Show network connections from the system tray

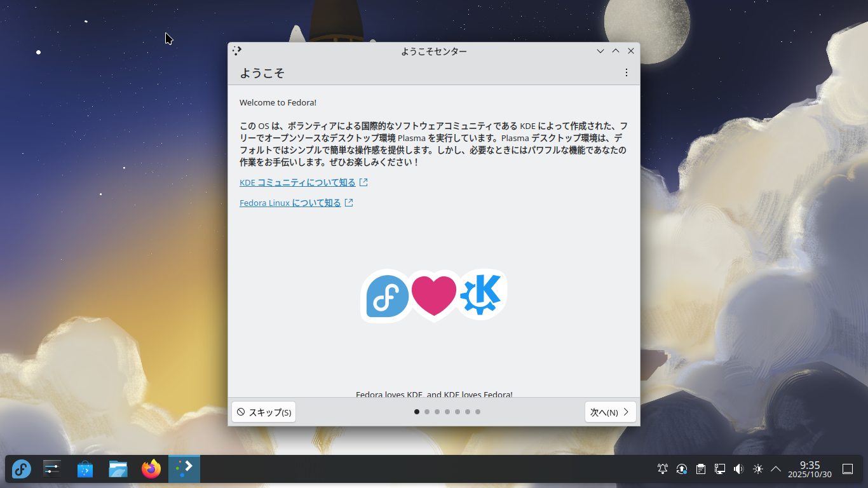click(720, 469)
